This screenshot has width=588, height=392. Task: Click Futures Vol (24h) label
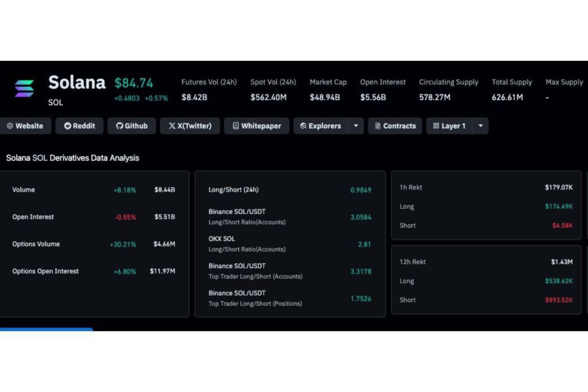point(209,82)
